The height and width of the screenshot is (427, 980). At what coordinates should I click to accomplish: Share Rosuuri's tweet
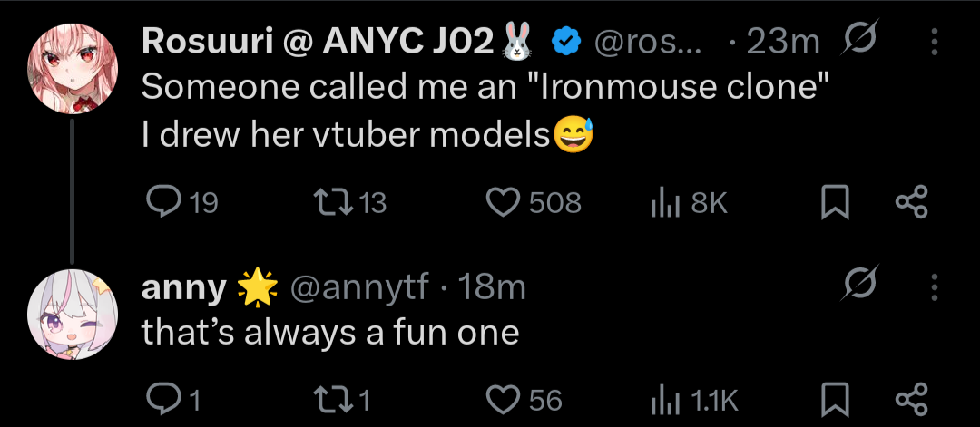point(912,202)
